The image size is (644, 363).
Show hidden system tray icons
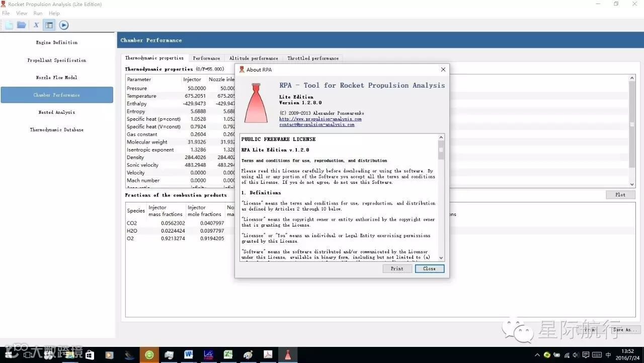(537, 355)
